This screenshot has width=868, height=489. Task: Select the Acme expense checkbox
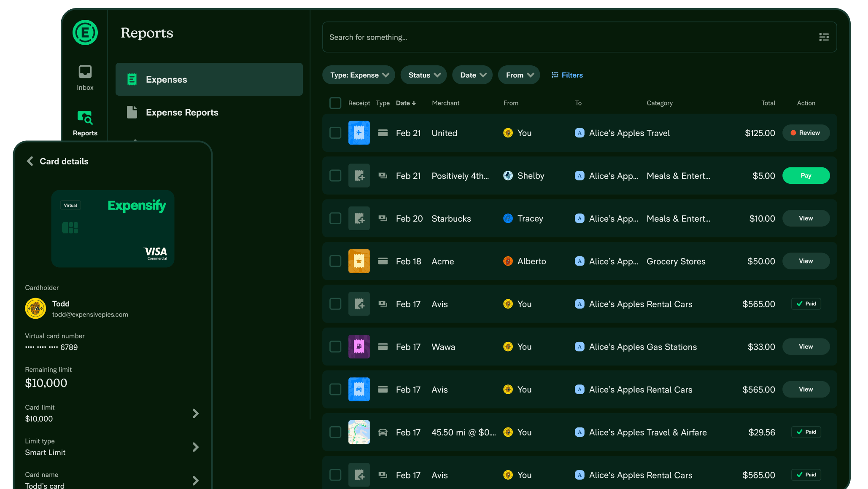tap(335, 261)
